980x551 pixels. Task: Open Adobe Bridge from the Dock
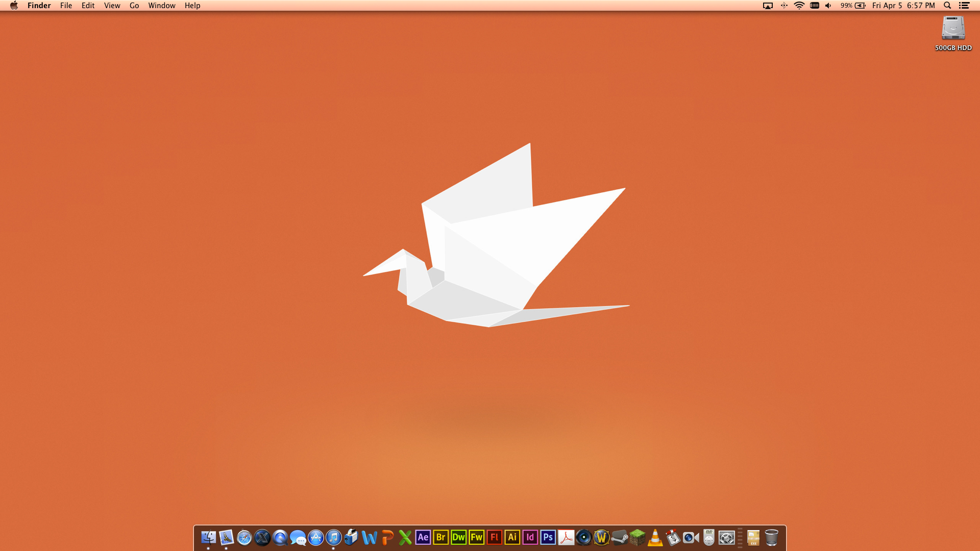(440, 537)
